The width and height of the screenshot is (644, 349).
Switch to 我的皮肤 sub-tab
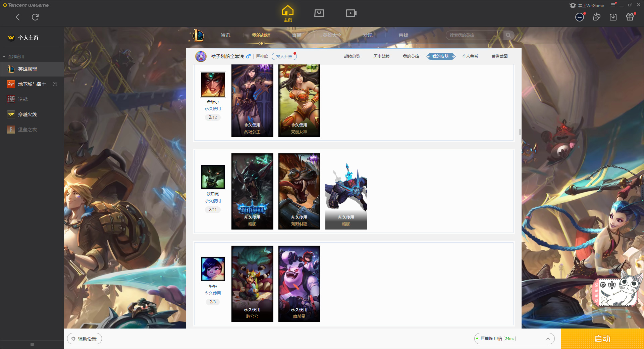coord(440,56)
